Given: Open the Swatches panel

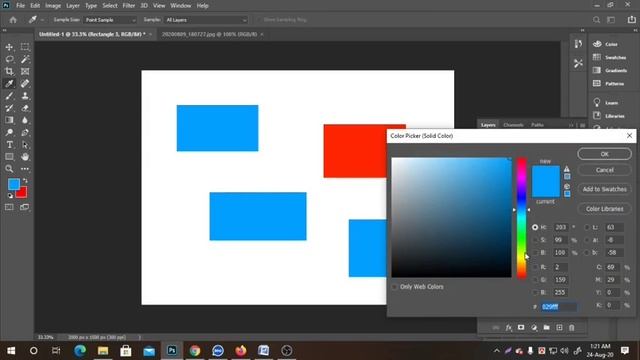Looking at the screenshot, I should (611, 58).
